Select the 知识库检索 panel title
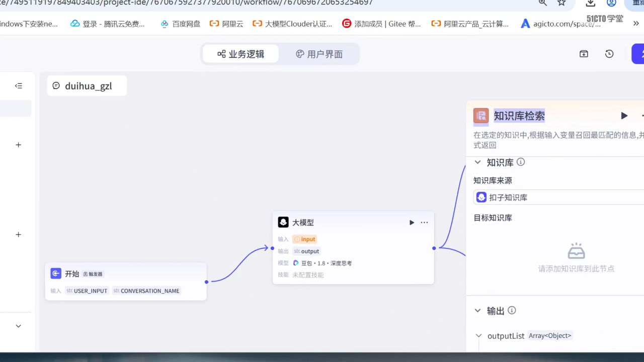Viewport: 644px width, 362px height. tap(519, 116)
